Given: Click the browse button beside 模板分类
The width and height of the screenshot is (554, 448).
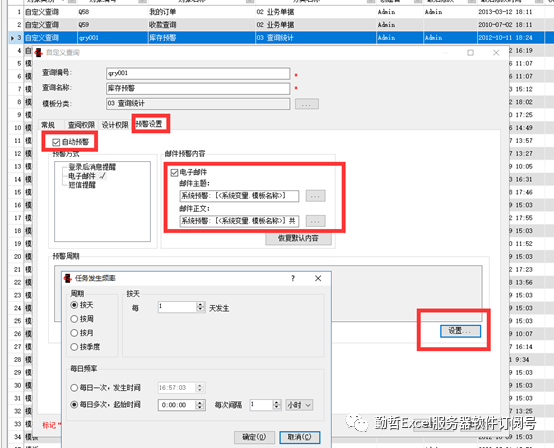Looking at the screenshot, I should pyautogui.click(x=307, y=104).
